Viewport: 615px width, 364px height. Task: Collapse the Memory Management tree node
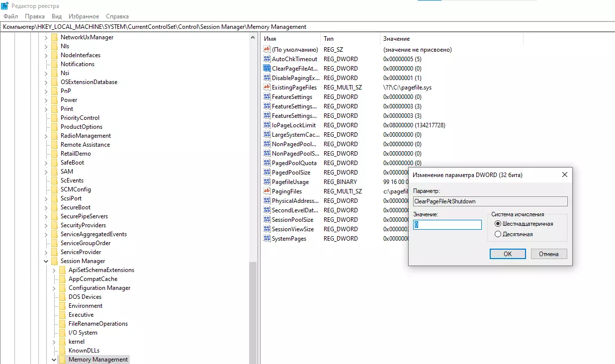click(54, 360)
